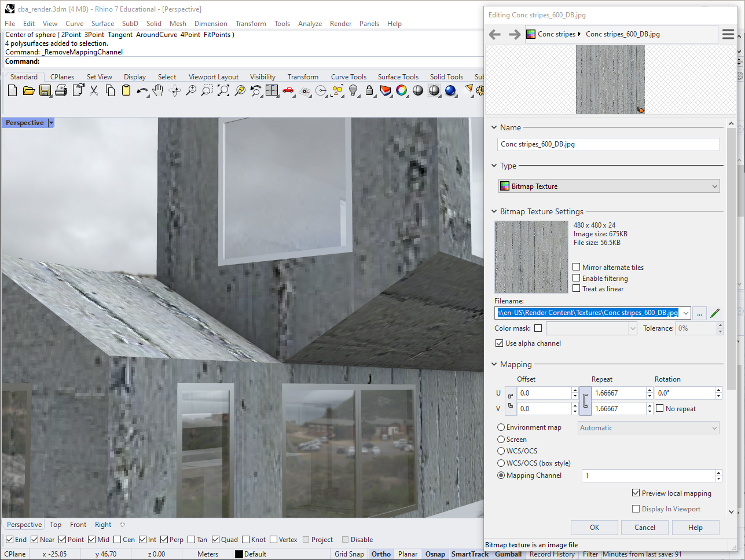This screenshot has height=560, width=745.
Task: Click the Open file folder icon
Action: 28,90
